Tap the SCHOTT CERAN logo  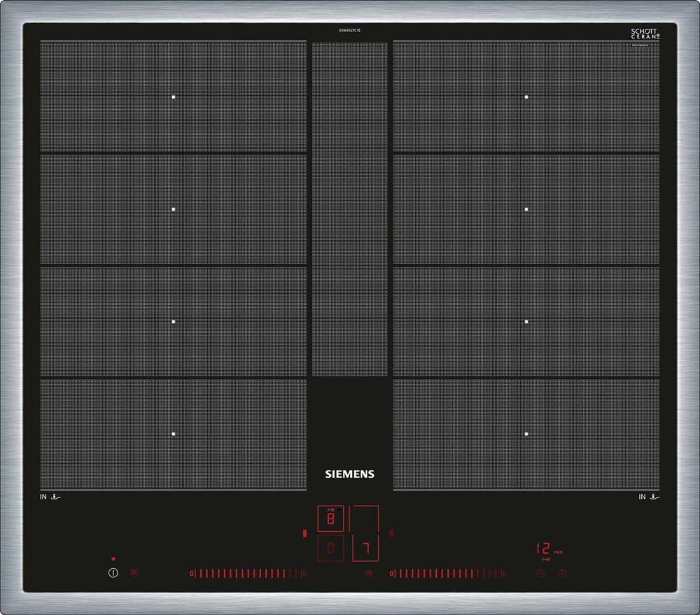(x=645, y=34)
